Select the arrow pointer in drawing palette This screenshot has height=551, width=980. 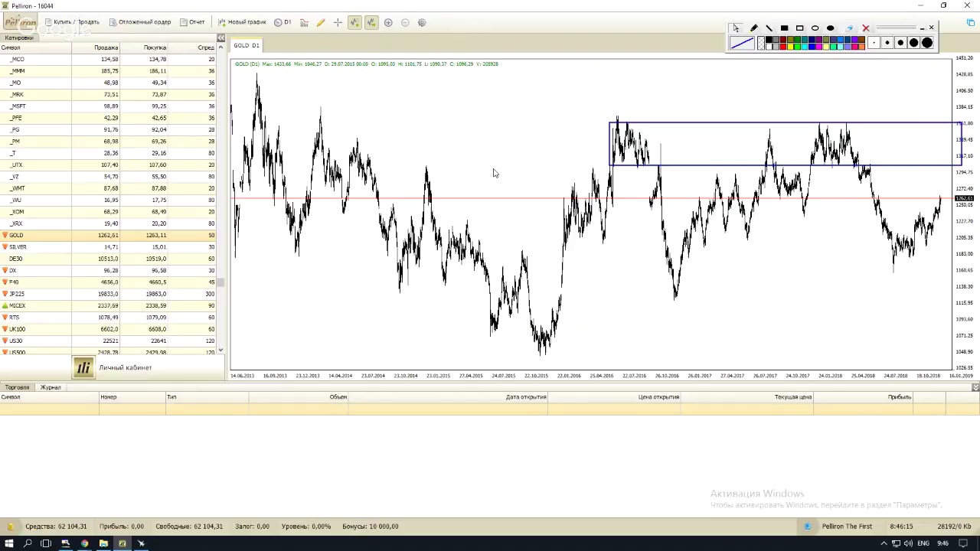pyautogui.click(x=736, y=28)
